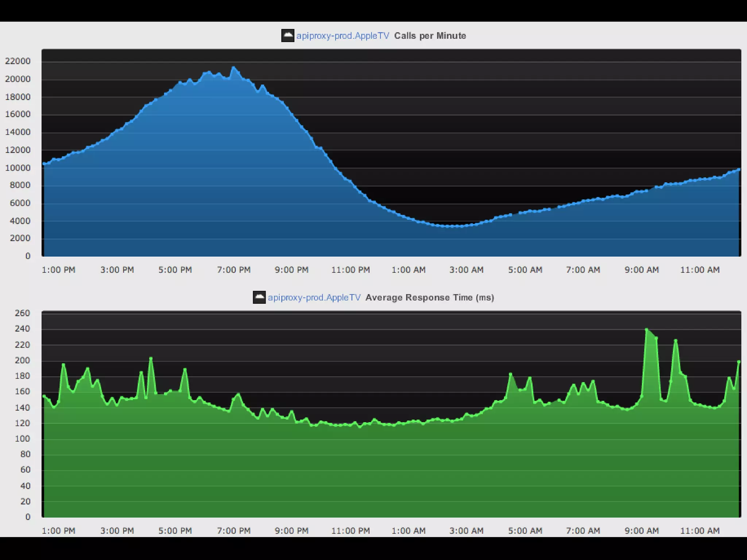Click the Calls per Minute chart title
Image resolution: width=747 pixels, height=560 pixels.
click(x=430, y=36)
